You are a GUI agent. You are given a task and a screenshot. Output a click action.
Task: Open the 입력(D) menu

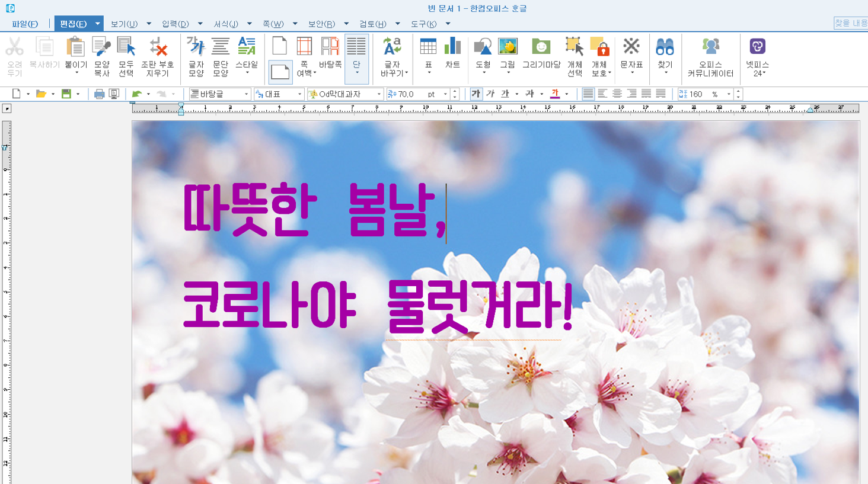pyautogui.click(x=175, y=24)
